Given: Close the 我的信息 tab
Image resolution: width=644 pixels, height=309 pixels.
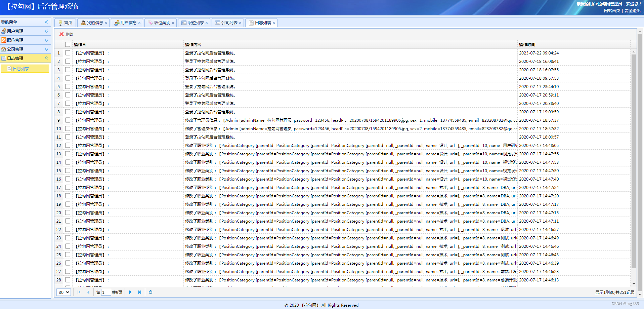Looking at the screenshot, I should (x=106, y=23).
